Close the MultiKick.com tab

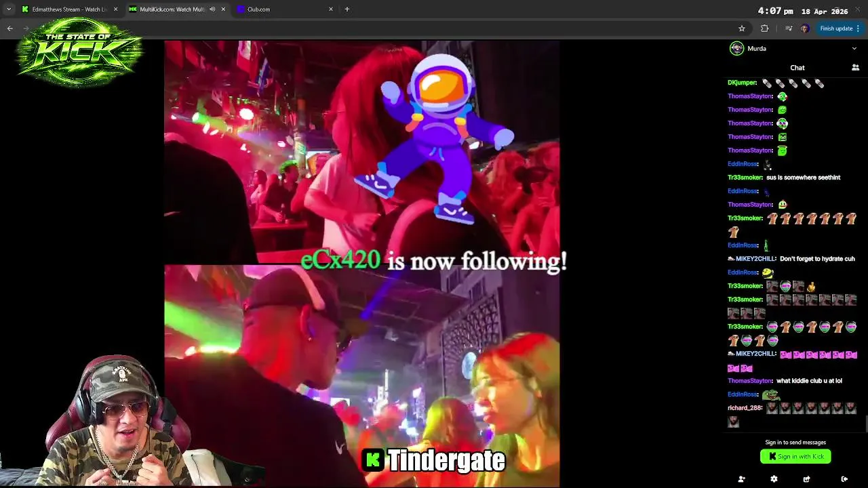tap(223, 9)
